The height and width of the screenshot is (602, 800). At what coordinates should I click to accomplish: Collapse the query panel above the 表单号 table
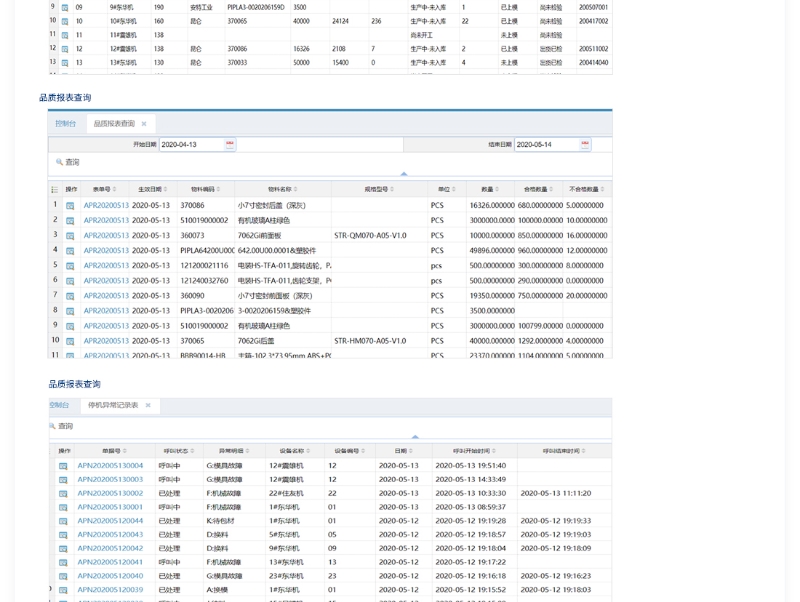pos(404,174)
